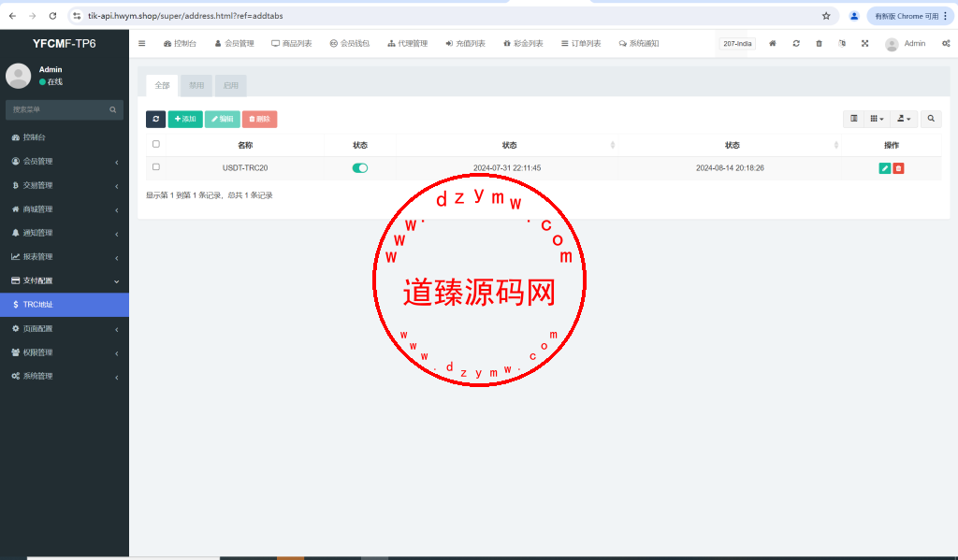
Task: Click the green 添加 button
Action: (185, 119)
